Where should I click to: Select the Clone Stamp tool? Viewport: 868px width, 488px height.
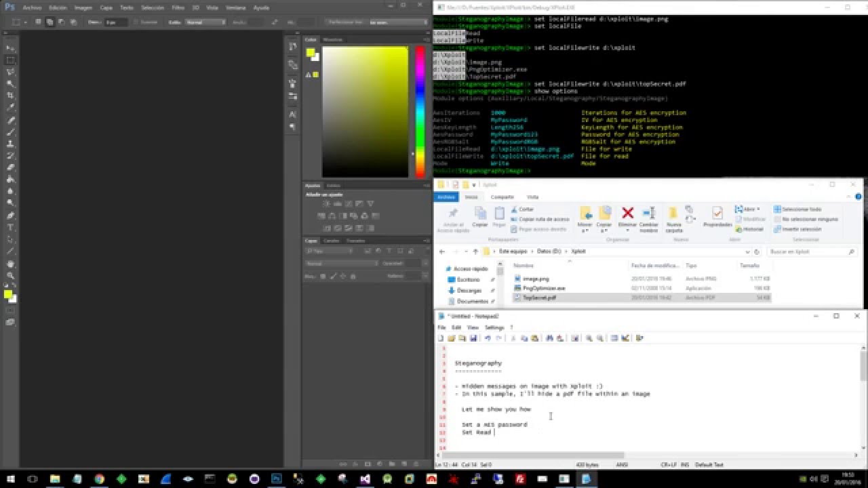(10, 144)
